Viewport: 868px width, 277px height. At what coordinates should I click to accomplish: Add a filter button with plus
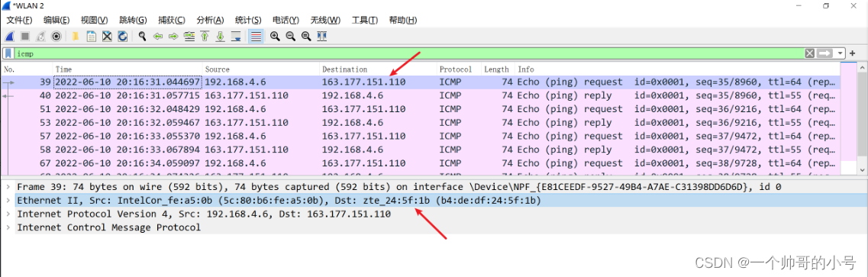coord(853,53)
